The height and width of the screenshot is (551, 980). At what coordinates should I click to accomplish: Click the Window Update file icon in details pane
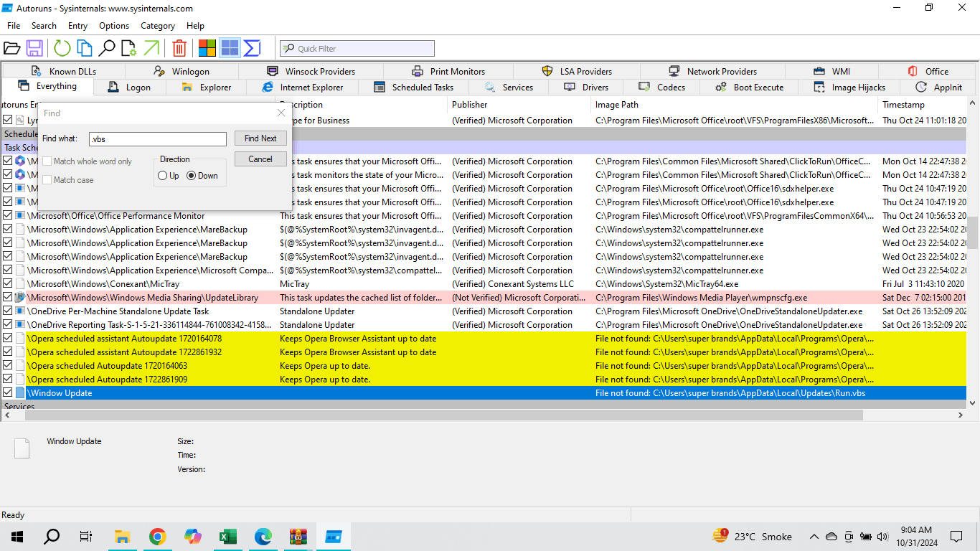(22, 448)
